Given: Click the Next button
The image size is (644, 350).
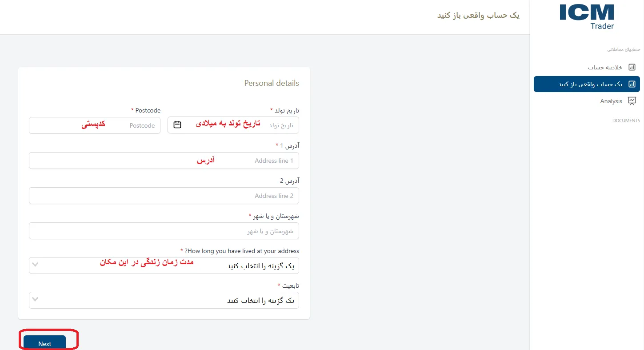Looking at the screenshot, I should pyautogui.click(x=44, y=343).
